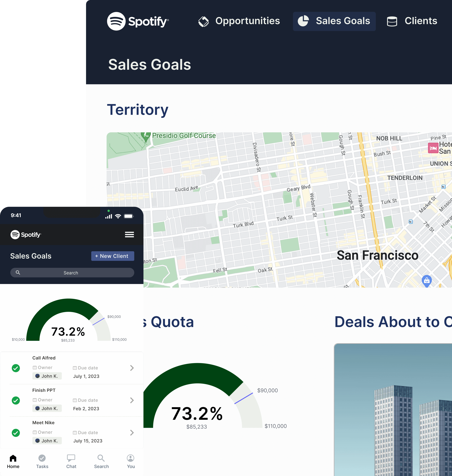Screen dimensions: 452x476
Task: Click the battery icon in the phone status bar
Action: 128,216
